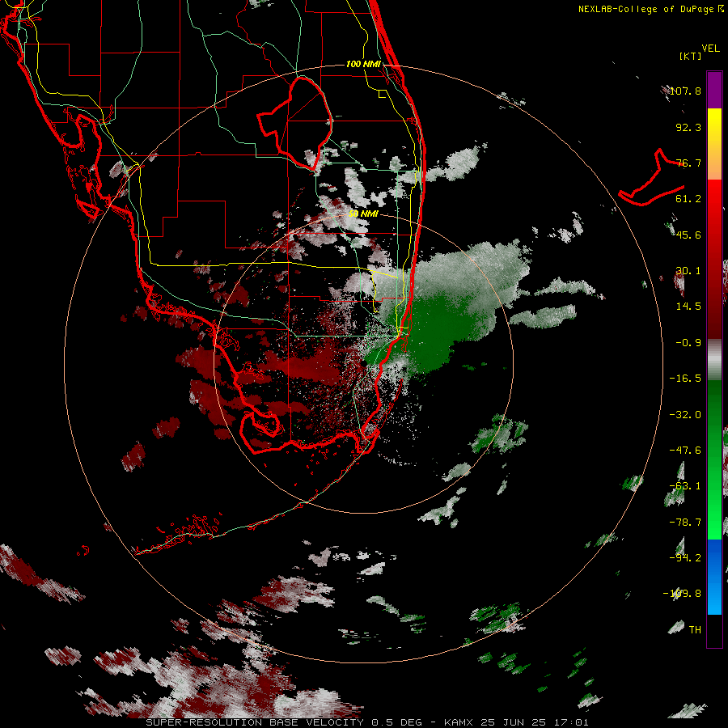This screenshot has height=728, width=728.
Task: Pick the purple segment of velocity color bar
Action: coord(714,91)
